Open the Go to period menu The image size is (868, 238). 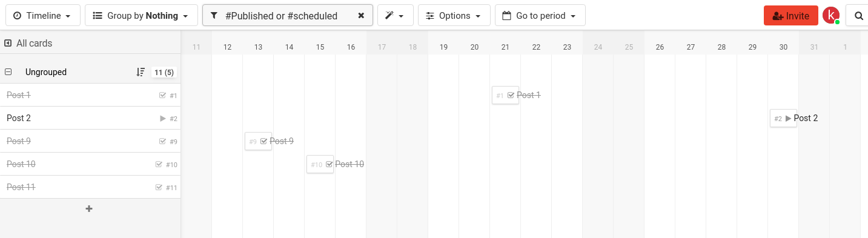coord(540,16)
